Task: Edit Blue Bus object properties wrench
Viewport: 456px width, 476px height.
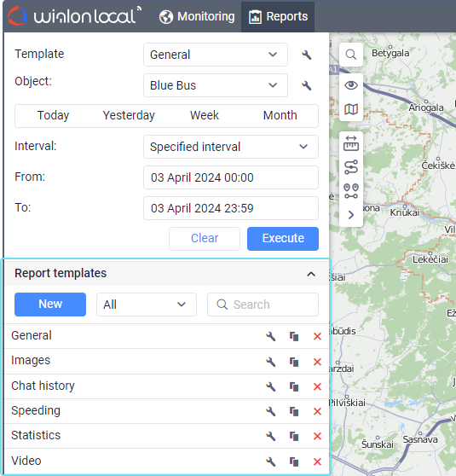Action: tap(307, 85)
